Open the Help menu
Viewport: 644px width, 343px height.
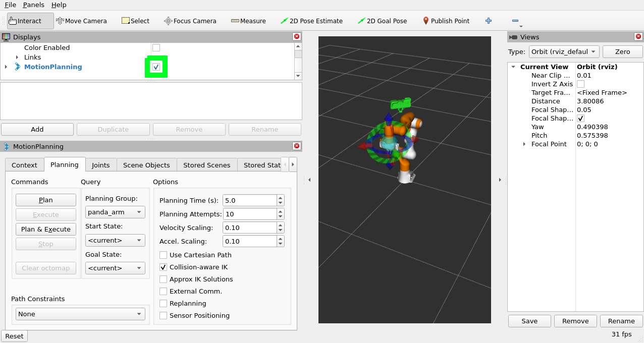(x=59, y=5)
